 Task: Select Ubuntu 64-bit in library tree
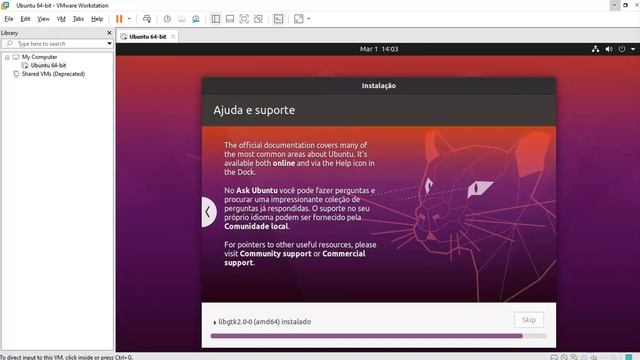(x=48, y=65)
